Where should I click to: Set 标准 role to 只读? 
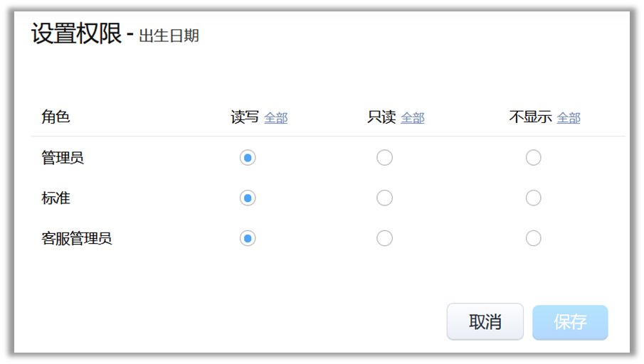coord(384,198)
